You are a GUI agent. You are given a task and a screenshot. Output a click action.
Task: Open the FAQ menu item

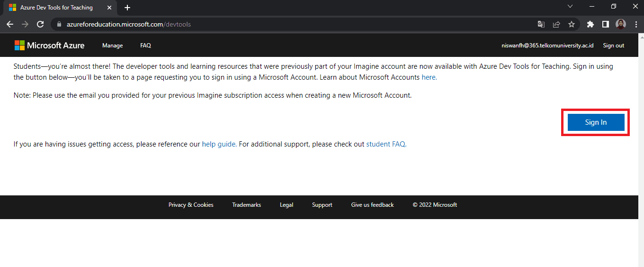click(145, 46)
